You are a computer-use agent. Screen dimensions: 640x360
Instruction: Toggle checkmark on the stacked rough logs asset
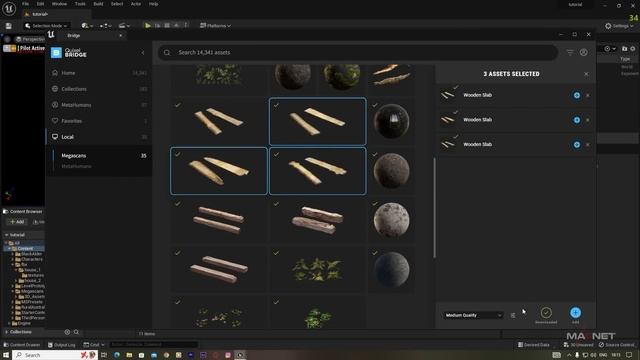(276, 204)
